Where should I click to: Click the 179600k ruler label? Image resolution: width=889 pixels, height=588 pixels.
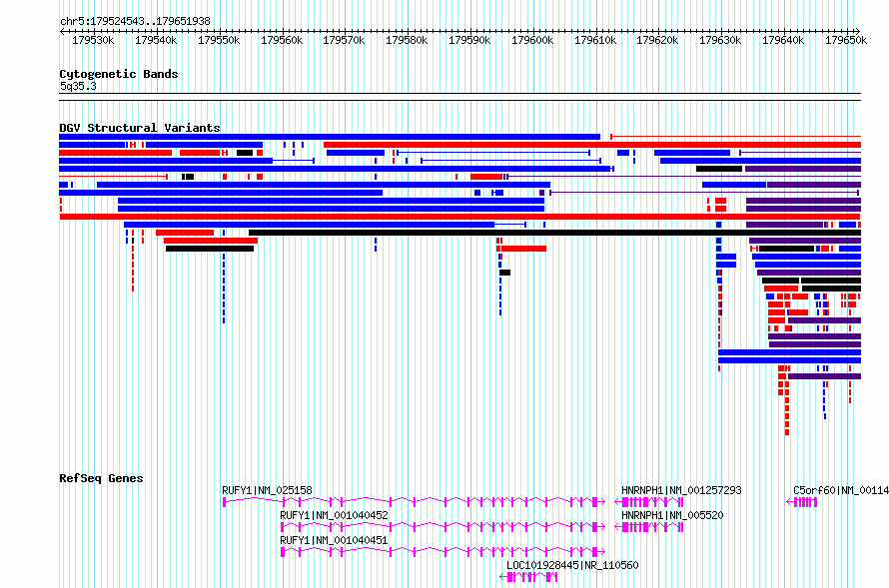click(533, 40)
